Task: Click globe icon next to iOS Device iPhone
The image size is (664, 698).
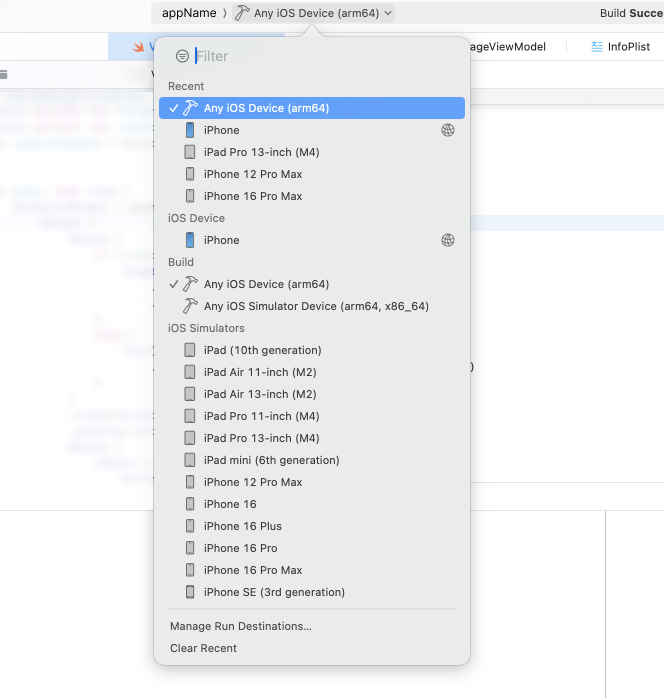Action: click(x=448, y=240)
